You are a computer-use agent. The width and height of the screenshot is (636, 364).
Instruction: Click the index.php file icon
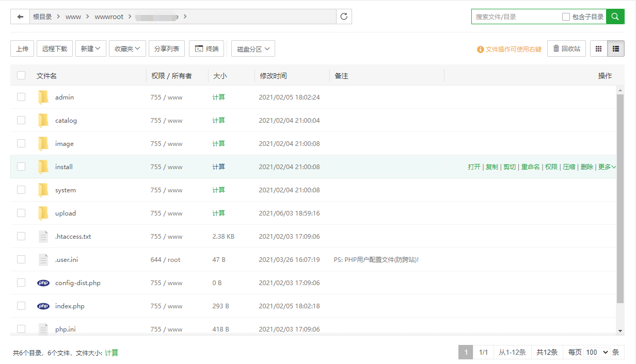click(x=43, y=306)
